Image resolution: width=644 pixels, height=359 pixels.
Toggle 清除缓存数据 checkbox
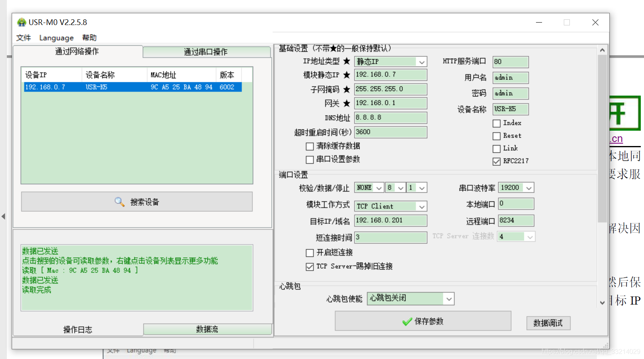[310, 146]
